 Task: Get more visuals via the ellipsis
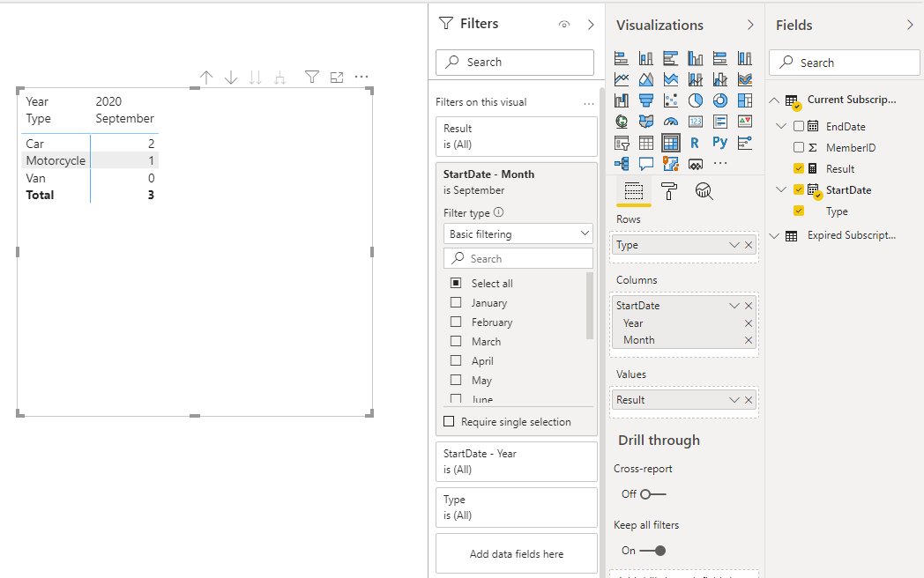tap(720, 164)
